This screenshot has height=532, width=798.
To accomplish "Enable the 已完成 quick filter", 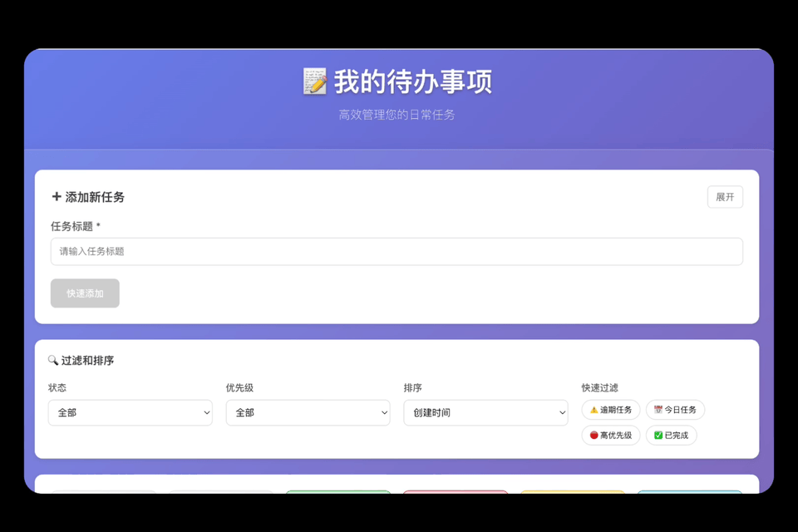I will coord(672,435).
